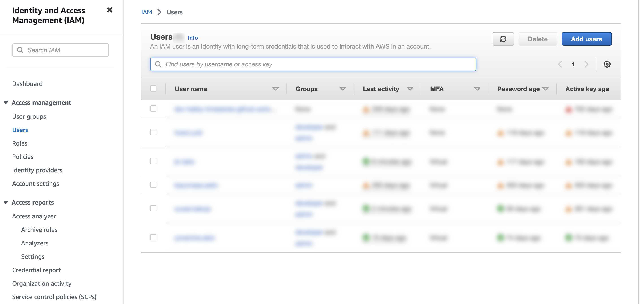
Task: Sort by MFA column arrow
Action: (x=477, y=89)
